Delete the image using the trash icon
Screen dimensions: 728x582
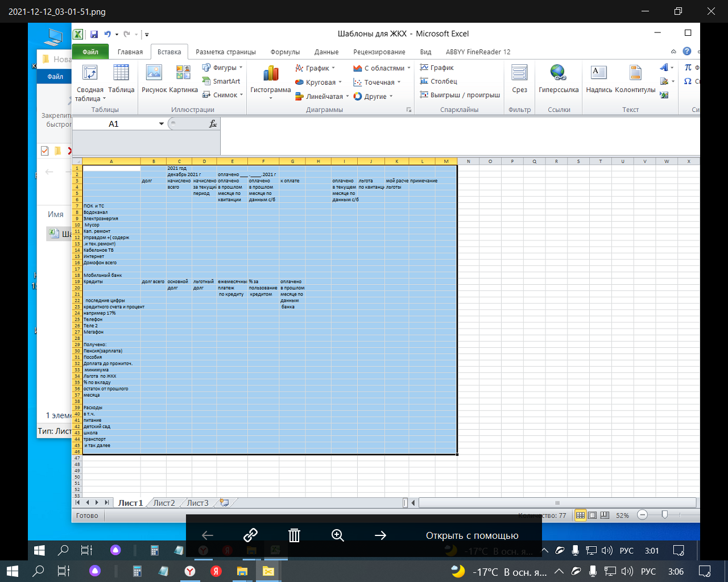click(x=294, y=535)
